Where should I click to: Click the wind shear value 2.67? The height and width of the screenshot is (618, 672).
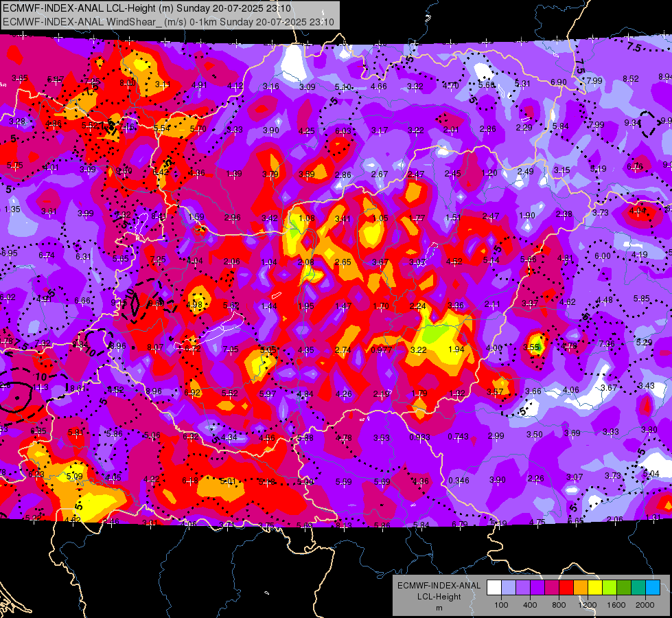pyautogui.click(x=380, y=174)
